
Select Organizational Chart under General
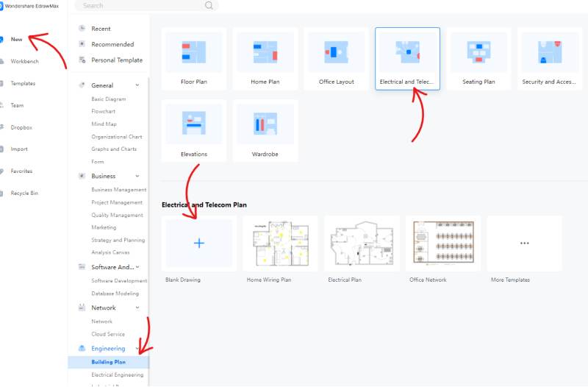[117, 137]
